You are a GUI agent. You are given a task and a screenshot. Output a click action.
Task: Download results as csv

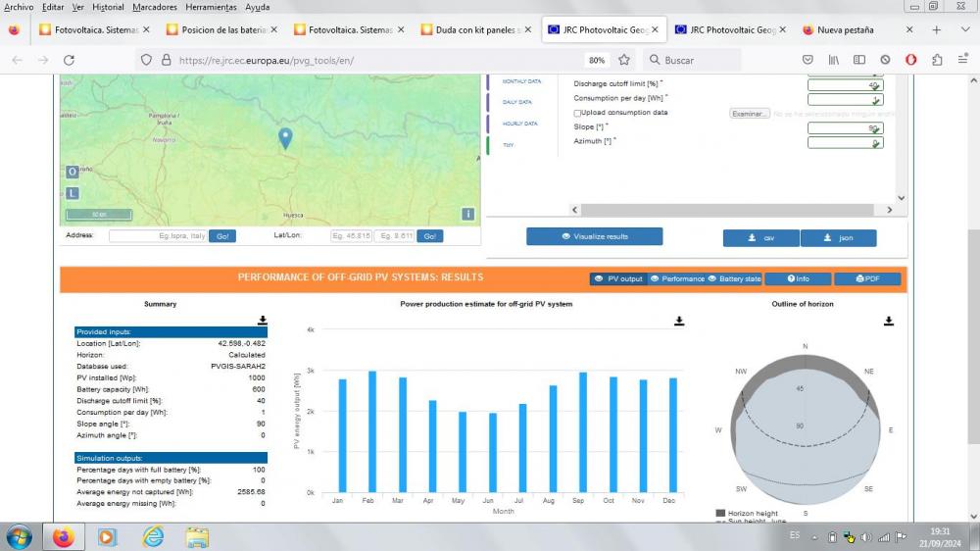pyautogui.click(x=761, y=237)
